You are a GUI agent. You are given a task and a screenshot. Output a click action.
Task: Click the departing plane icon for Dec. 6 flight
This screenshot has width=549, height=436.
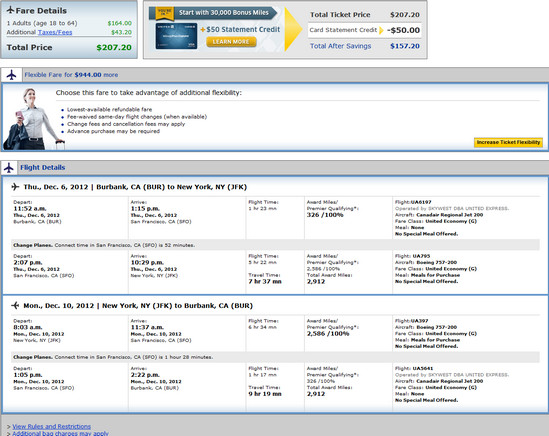click(x=15, y=187)
